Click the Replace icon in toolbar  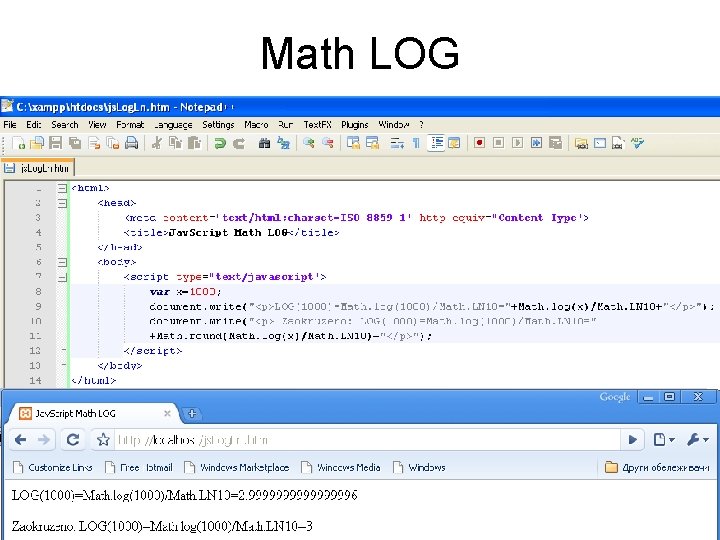(x=283, y=143)
